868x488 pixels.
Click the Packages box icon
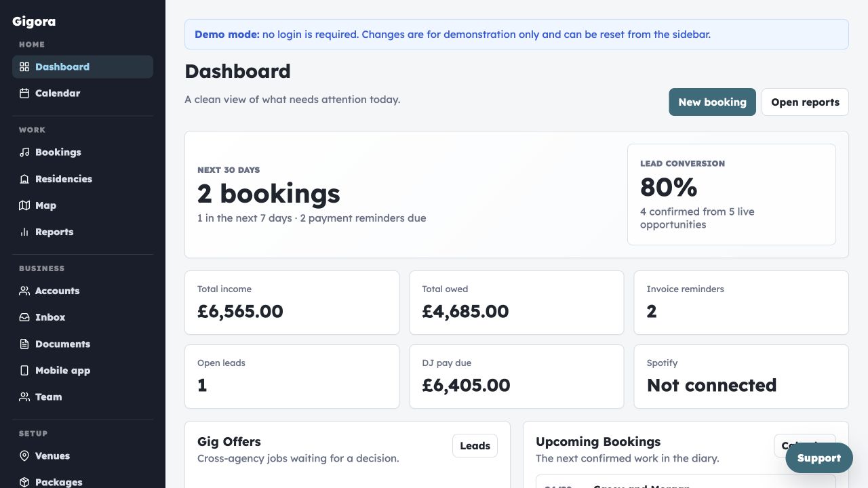click(24, 483)
